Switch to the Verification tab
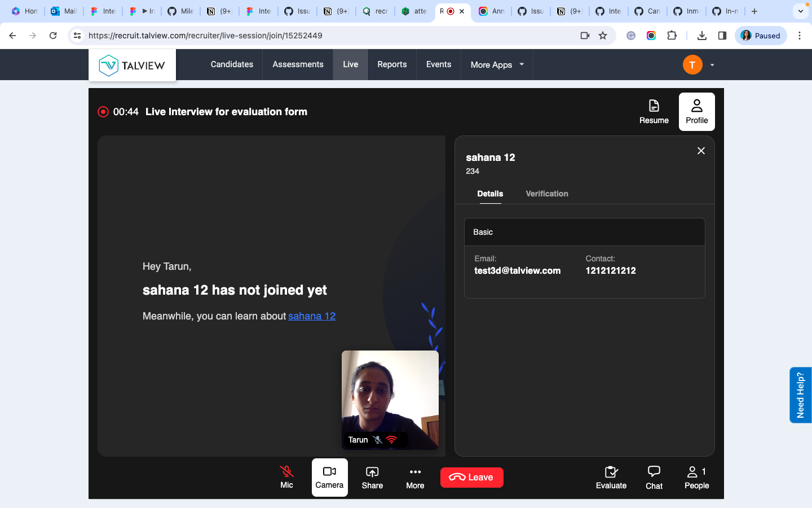The width and height of the screenshot is (812, 508). pos(547,194)
